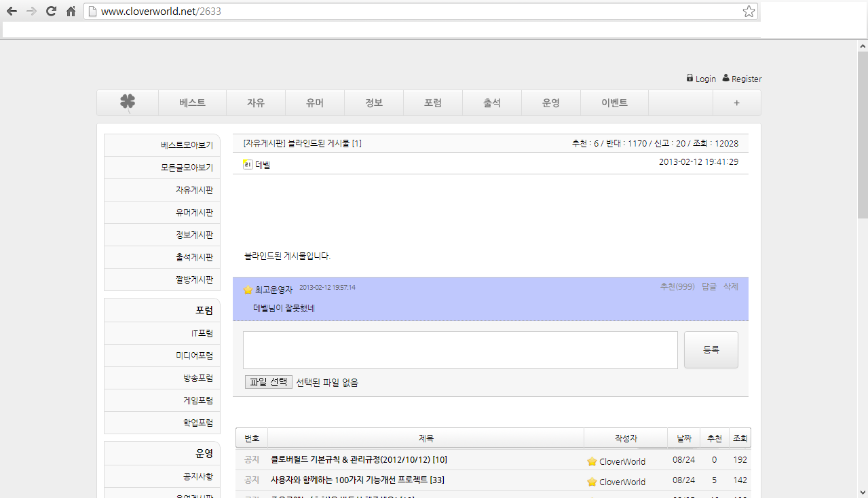Open the 베스트 navigation tab
868x498 pixels.
(192, 103)
